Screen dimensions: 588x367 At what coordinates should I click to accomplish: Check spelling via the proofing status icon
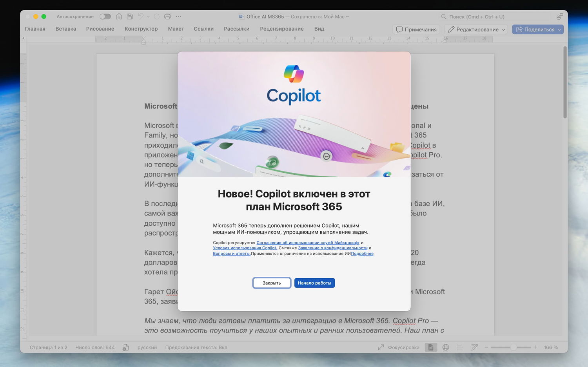coord(125,347)
